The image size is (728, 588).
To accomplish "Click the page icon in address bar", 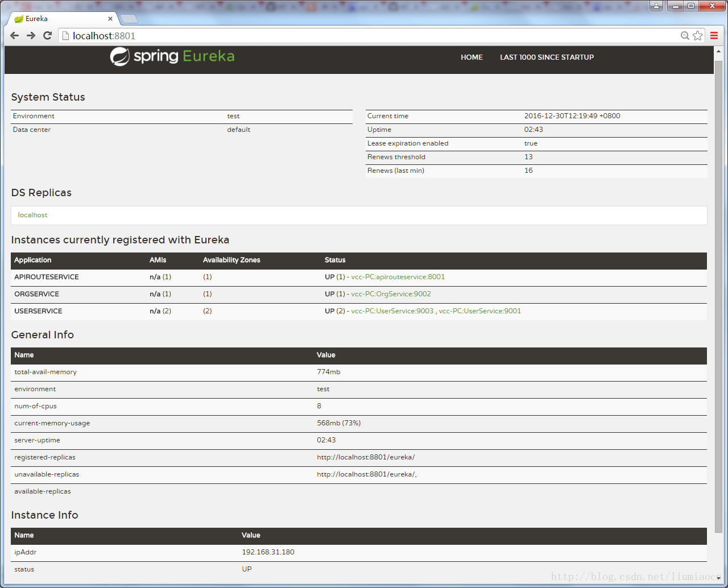I will click(x=65, y=36).
